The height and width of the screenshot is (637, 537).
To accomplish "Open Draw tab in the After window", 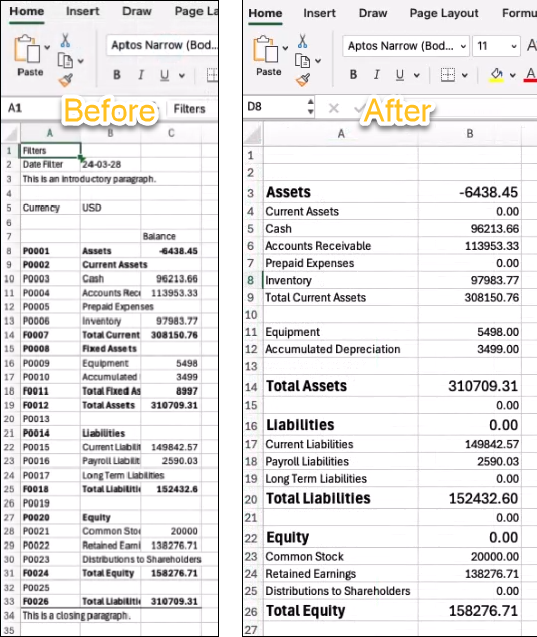I will click(x=373, y=13).
